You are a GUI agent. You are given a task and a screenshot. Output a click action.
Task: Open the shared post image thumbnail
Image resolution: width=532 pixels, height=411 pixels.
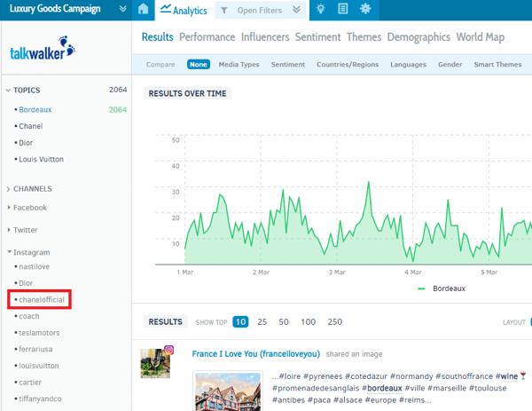(x=228, y=391)
